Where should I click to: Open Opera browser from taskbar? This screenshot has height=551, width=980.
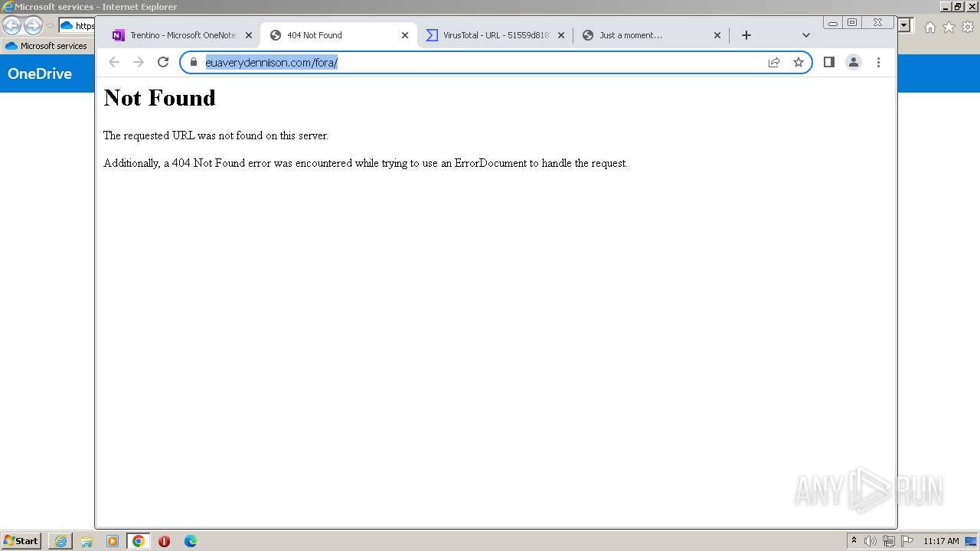coord(164,541)
